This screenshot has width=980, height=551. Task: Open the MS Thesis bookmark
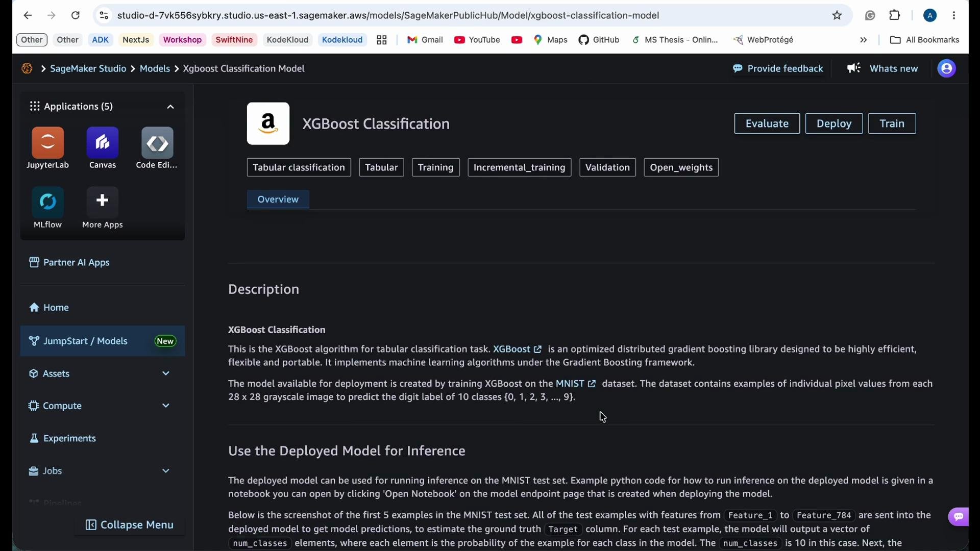(675, 40)
